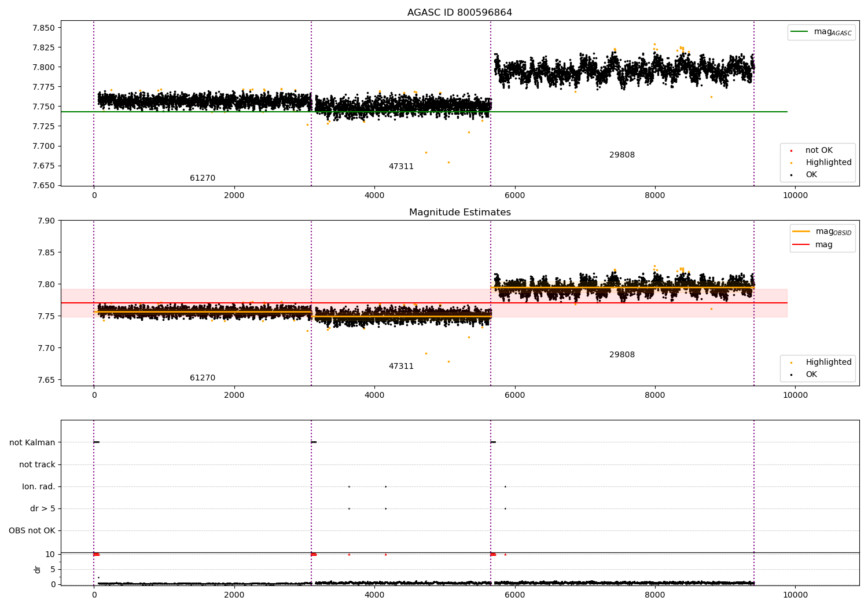Click the 'Magnitude Estimates' subplot title
This screenshot has height=608, width=868.
coord(459,213)
